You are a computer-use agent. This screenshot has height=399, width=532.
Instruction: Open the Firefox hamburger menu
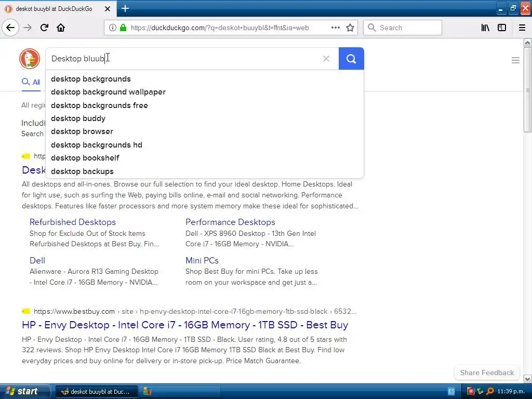[x=522, y=28]
